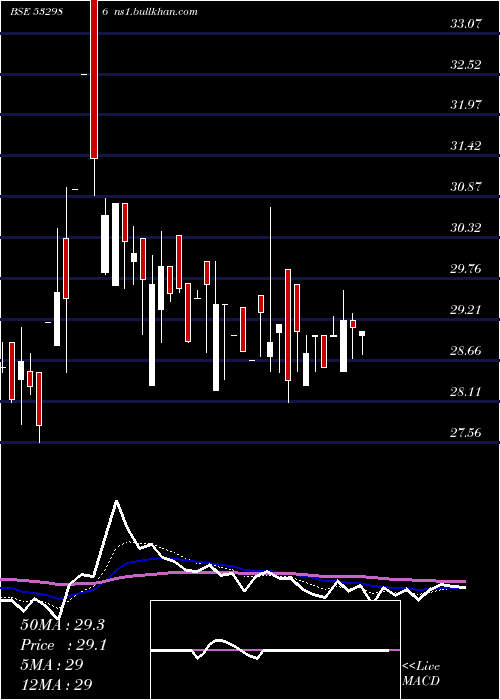Image resolution: width=500 pixels, height=700 pixels.
Task: Select the 5MA : 29 value
Action: 52,664
